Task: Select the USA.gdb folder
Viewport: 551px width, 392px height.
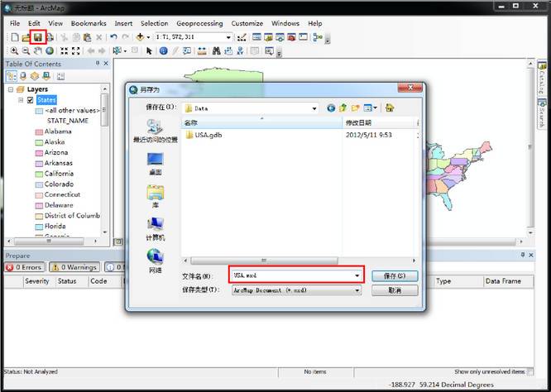Action: pos(204,135)
